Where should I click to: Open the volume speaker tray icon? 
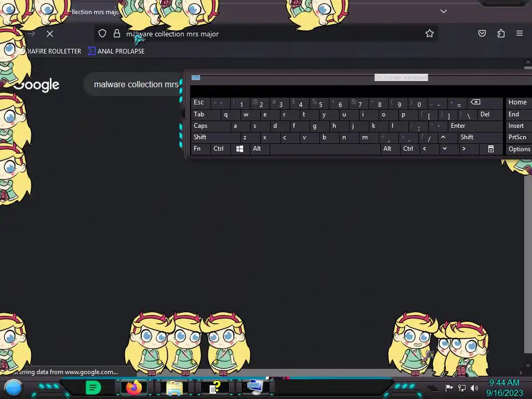pos(474,388)
